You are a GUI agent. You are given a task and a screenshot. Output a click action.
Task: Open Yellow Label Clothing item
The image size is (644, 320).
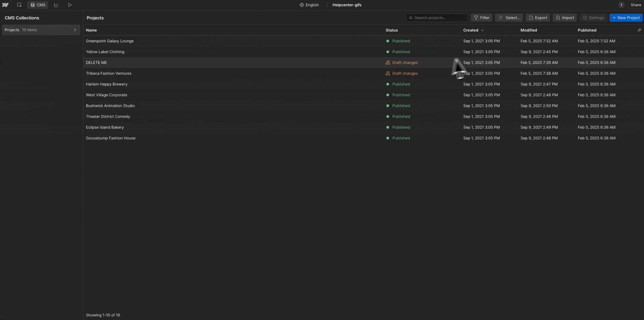(105, 52)
